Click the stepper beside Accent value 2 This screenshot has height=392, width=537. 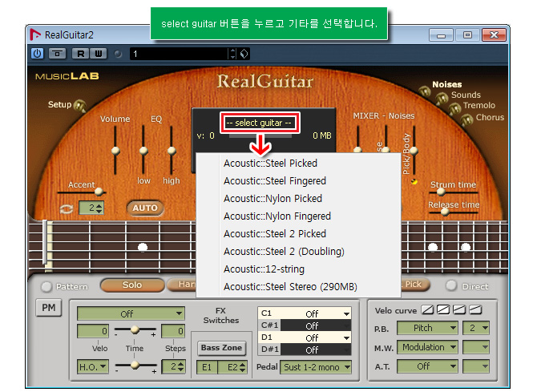(x=99, y=208)
